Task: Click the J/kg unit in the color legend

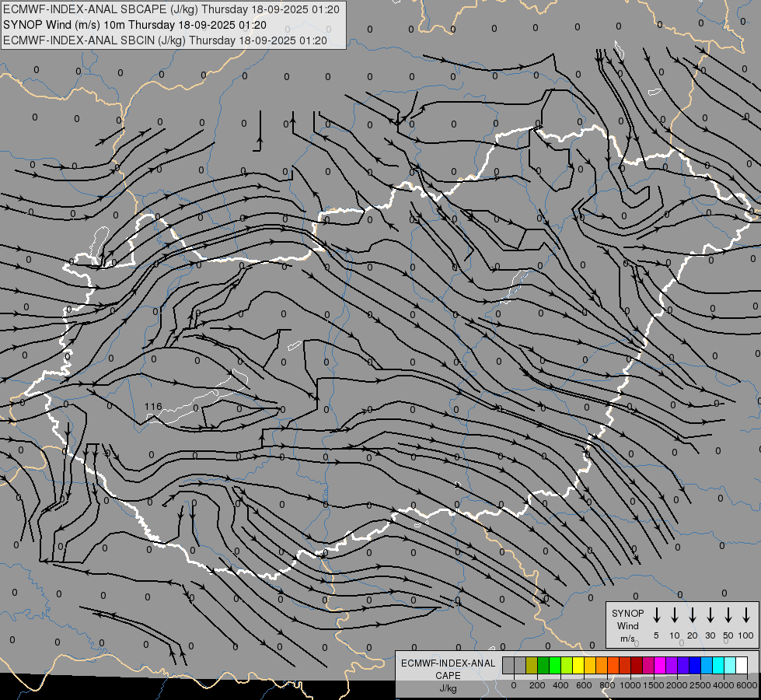Action: [448, 688]
